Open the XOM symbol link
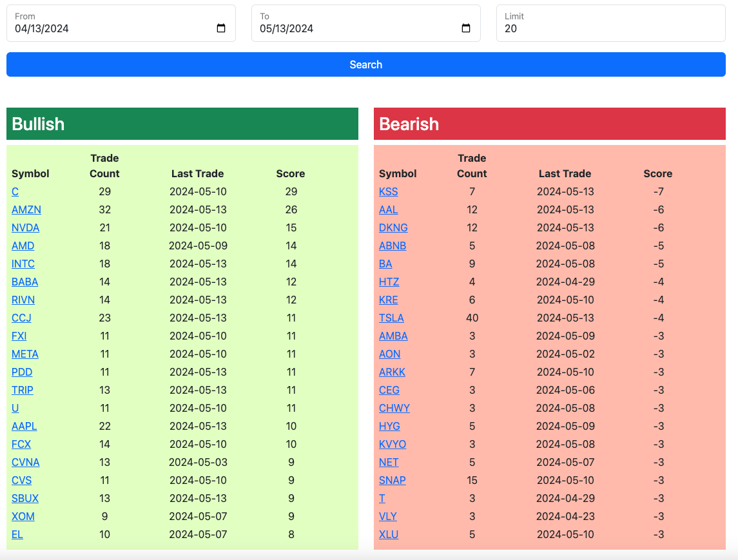Image resolution: width=738 pixels, height=560 pixels. pyautogui.click(x=23, y=517)
